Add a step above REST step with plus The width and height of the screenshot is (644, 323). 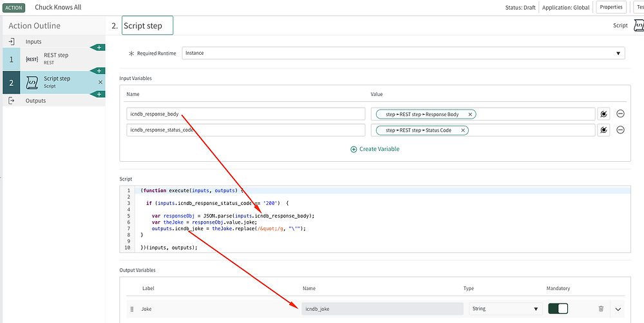click(99, 47)
